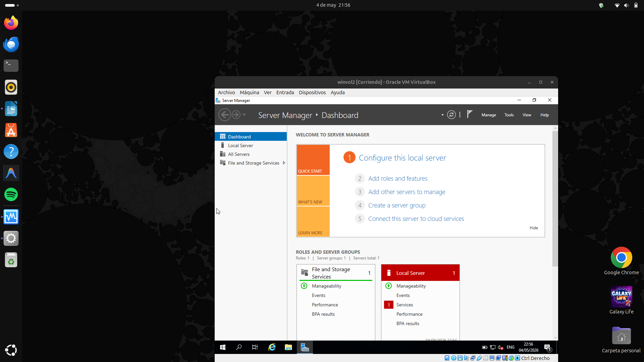The width and height of the screenshot is (644, 362).
Task: Select Dashboard in the sidebar
Action: click(251, 136)
